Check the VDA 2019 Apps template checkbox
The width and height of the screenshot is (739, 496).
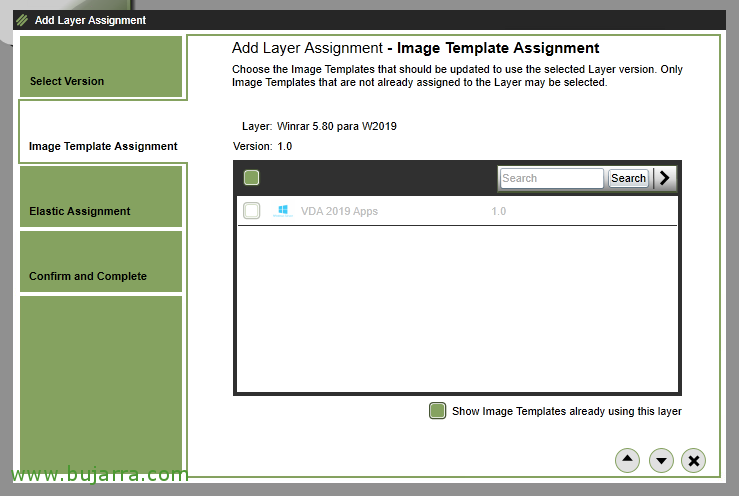pos(252,211)
